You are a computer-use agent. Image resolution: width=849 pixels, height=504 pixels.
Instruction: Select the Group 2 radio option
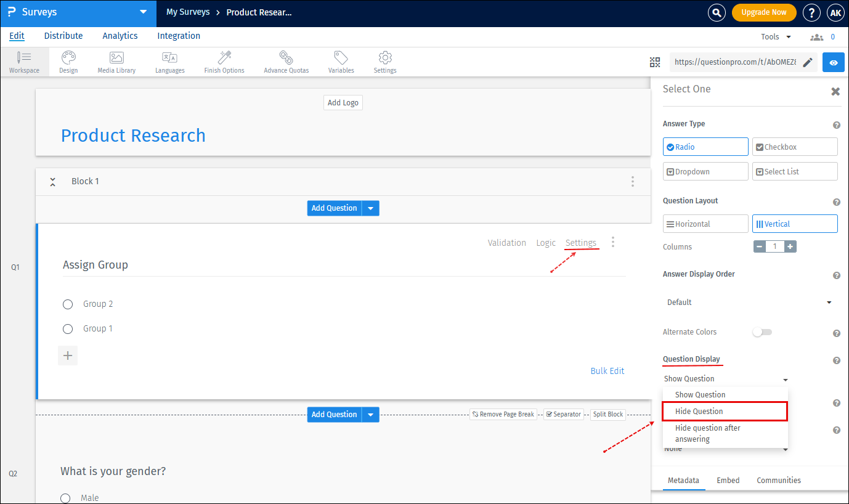68,304
